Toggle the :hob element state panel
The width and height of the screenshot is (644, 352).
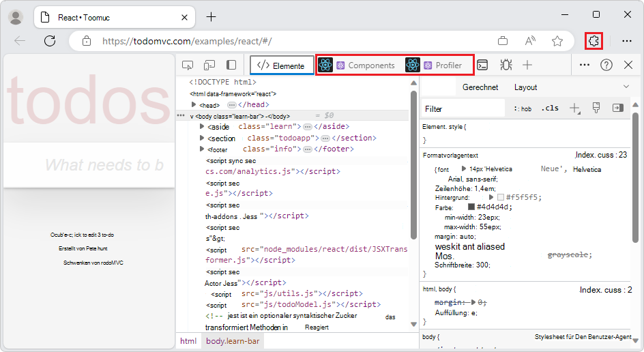pos(523,109)
